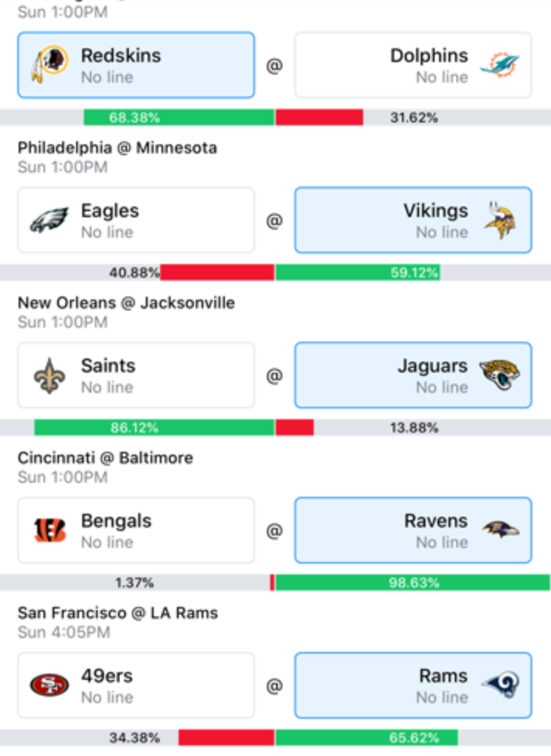Click the Bengals logo icon
This screenshot has width=551, height=756.
[49, 530]
